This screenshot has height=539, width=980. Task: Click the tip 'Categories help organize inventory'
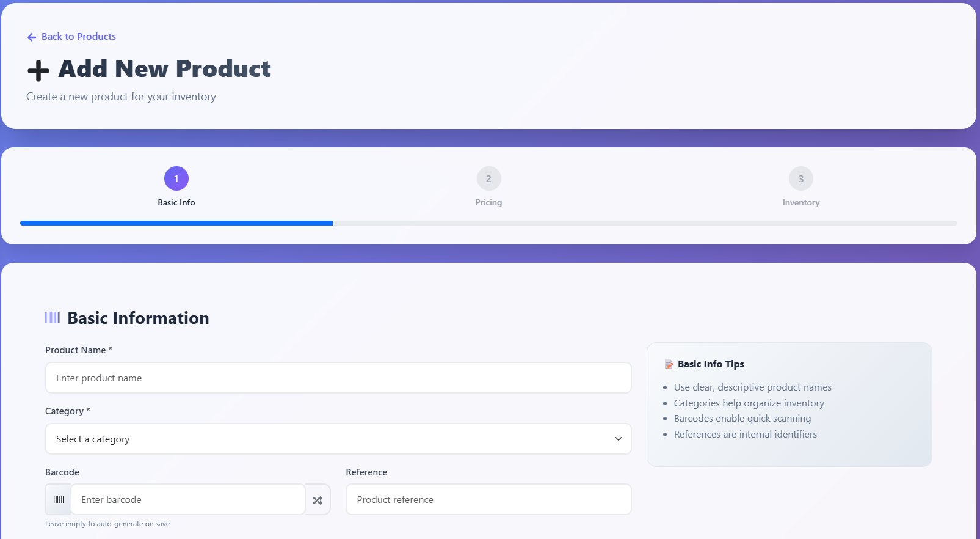(x=749, y=403)
